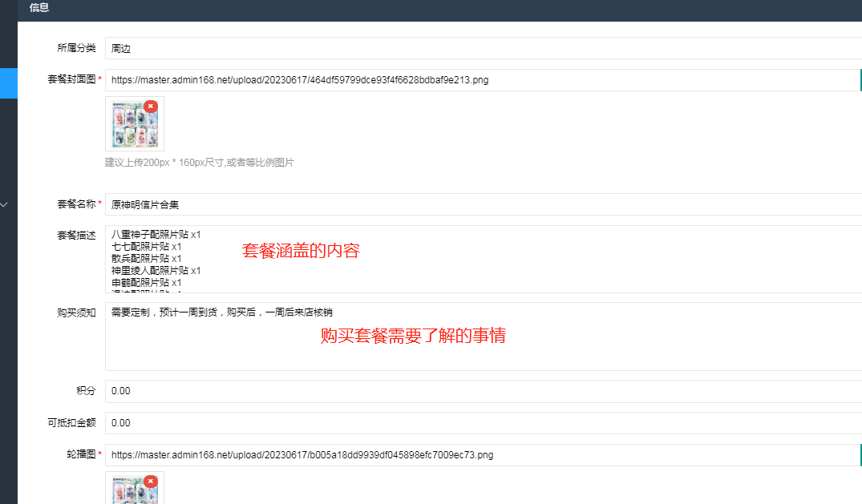Screen dimensions: 862x504
Task: Expand the sidebar chevron arrow
Action: click(x=4, y=204)
